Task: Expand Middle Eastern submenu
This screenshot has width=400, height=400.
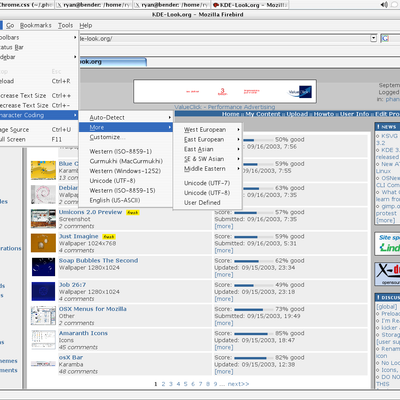Action: pos(207,169)
